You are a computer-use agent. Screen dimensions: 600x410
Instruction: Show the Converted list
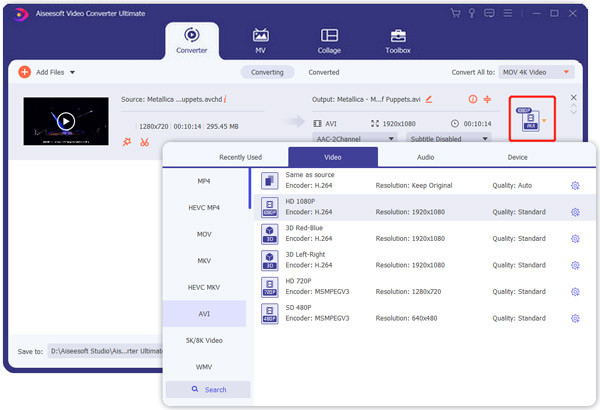coord(324,72)
